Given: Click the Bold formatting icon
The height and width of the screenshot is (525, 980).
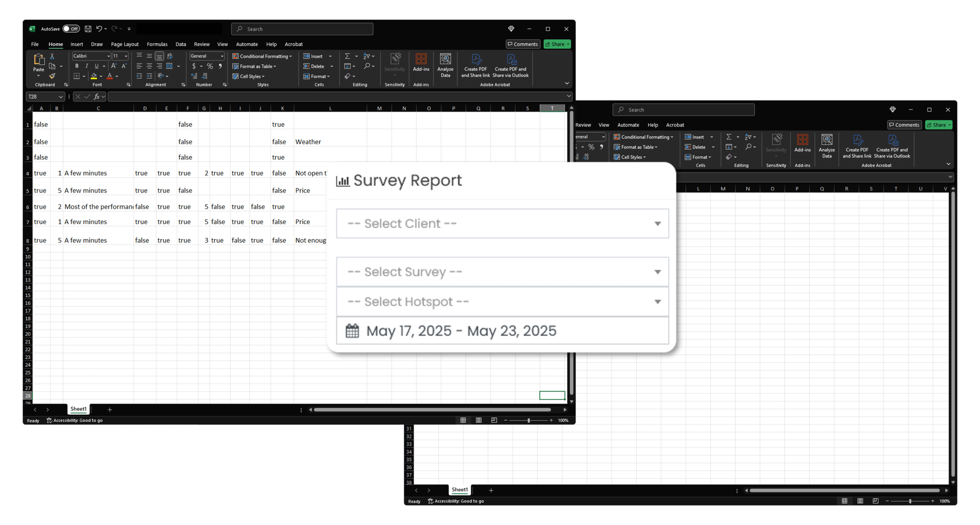Looking at the screenshot, I should pos(77,66).
